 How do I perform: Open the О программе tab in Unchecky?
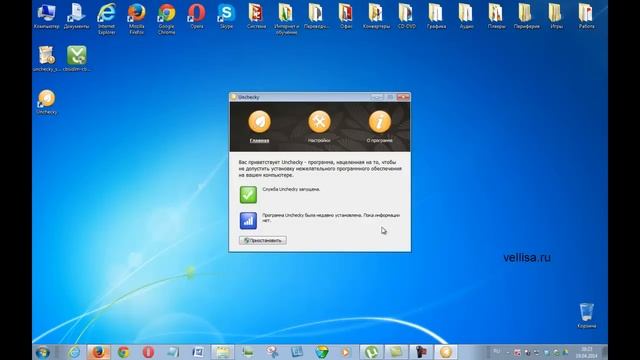tap(380, 127)
